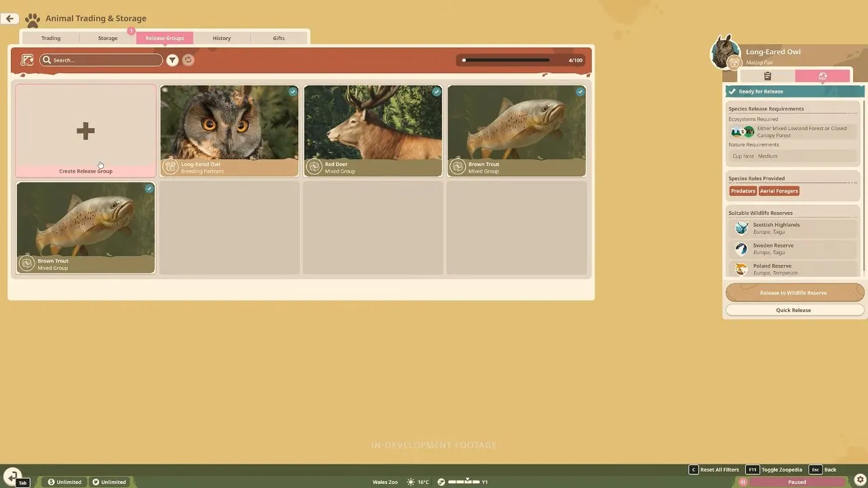Image resolution: width=868 pixels, height=488 pixels.
Task: Click the Sweden Reserve bird icon
Action: (742, 249)
